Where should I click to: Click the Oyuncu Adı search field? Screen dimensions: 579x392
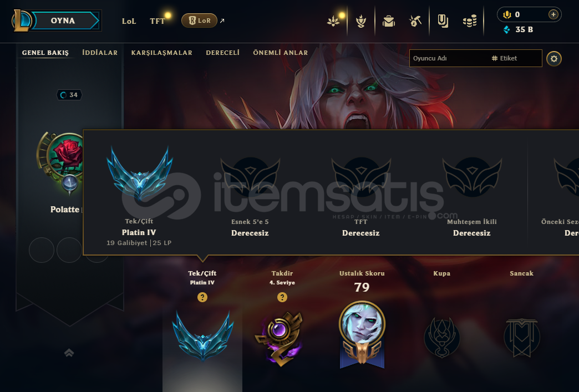[476, 58]
